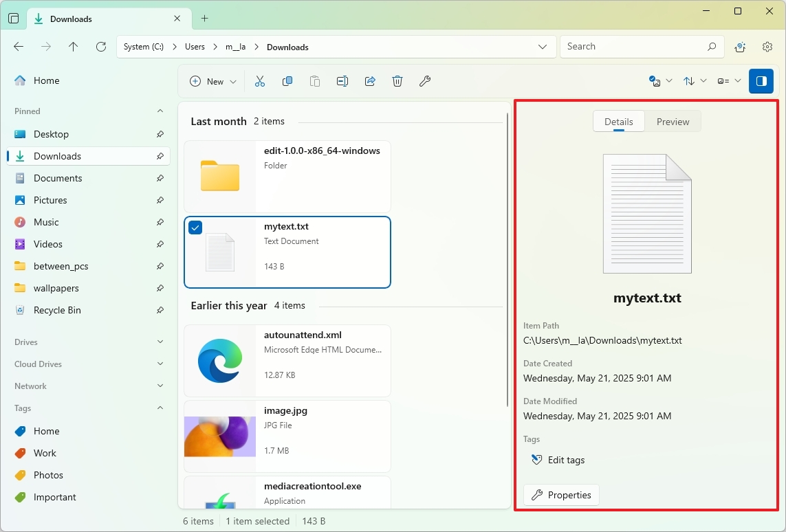
Task: Uncheck the mytext.txt selection checkbox
Action: [x=195, y=228]
